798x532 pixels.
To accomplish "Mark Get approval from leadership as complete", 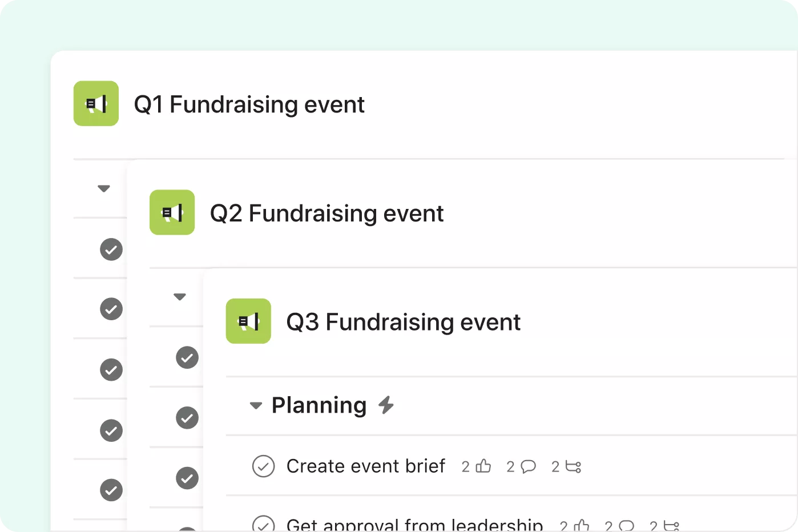I will [264, 525].
